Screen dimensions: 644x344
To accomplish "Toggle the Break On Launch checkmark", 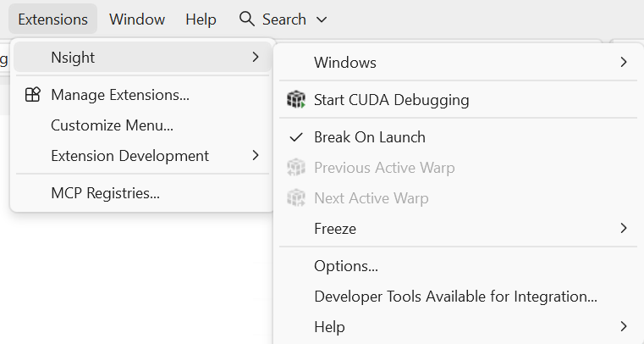I will coord(296,137).
